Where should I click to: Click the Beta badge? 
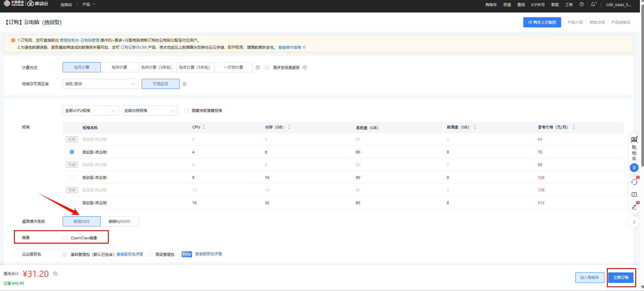pyautogui.click(x=187, y=254)
